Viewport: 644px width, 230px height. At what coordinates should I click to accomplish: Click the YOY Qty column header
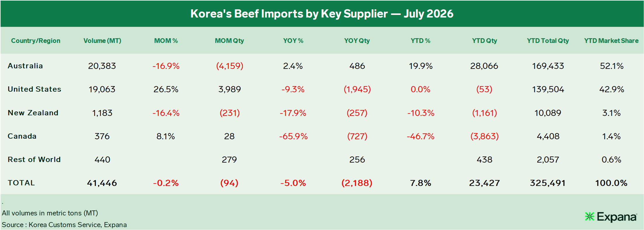pos(357,41)
